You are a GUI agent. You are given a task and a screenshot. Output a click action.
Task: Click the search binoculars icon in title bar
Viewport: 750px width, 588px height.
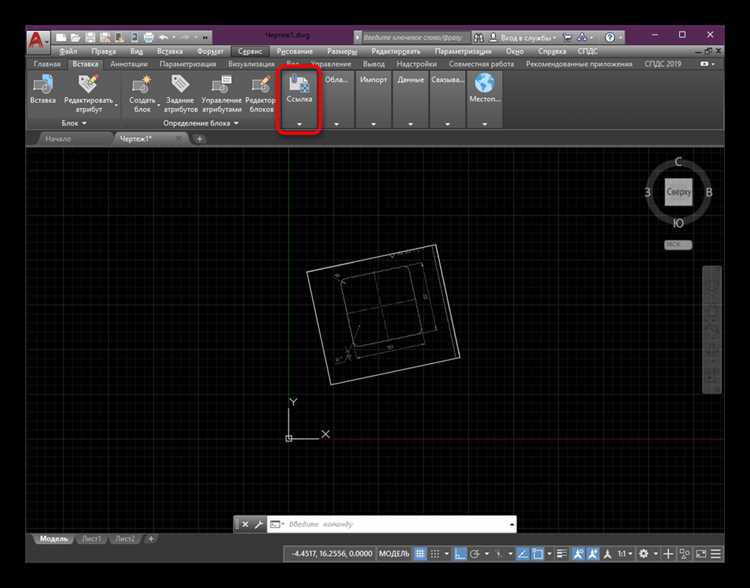pos(478,37)
